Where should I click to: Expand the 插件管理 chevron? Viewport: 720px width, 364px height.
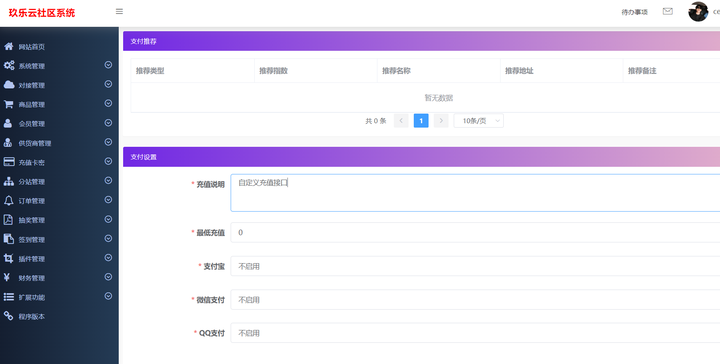pyautogui.click(x=108, y=258)
